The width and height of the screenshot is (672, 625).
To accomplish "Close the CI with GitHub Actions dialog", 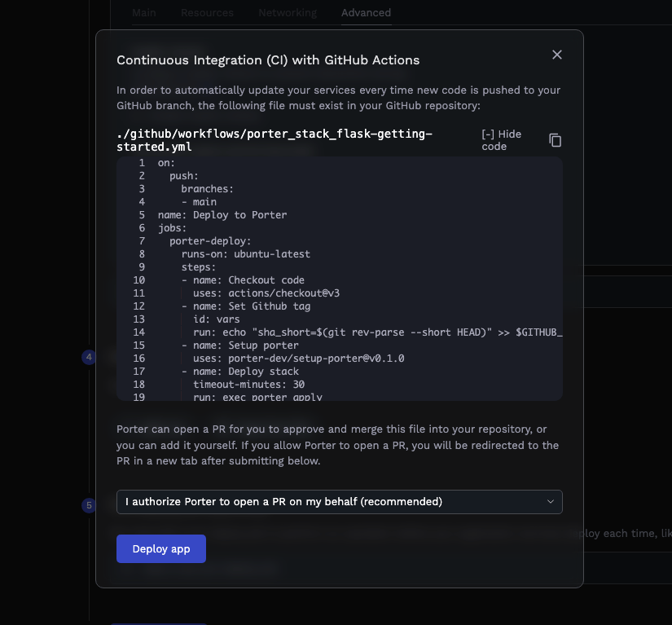I will tap(556, 55).
